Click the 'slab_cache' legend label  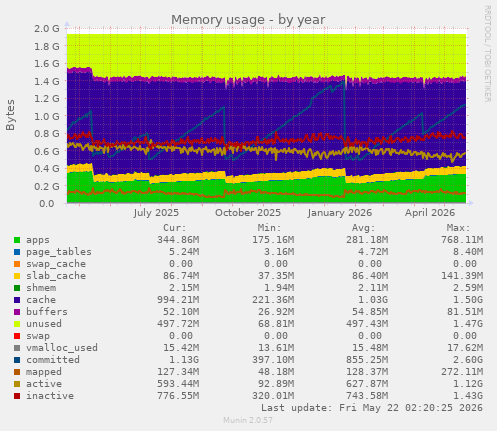(56, 276)
